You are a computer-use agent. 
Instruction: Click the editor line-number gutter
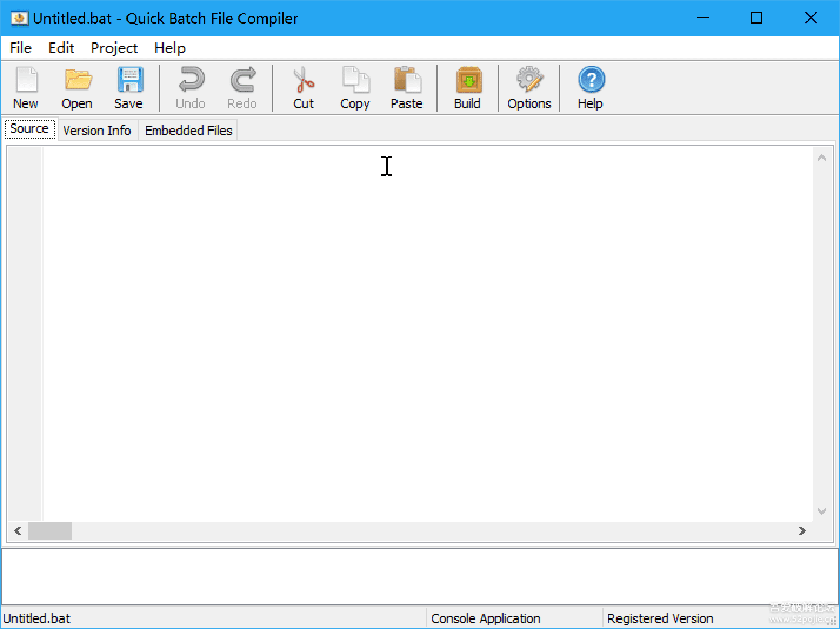pos(25,333)
